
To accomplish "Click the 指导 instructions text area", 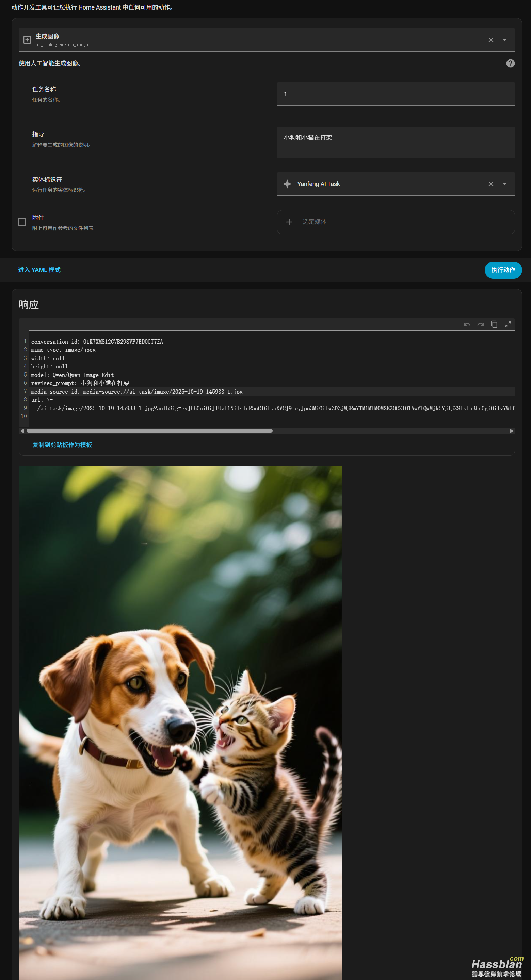I will point(396,142).
